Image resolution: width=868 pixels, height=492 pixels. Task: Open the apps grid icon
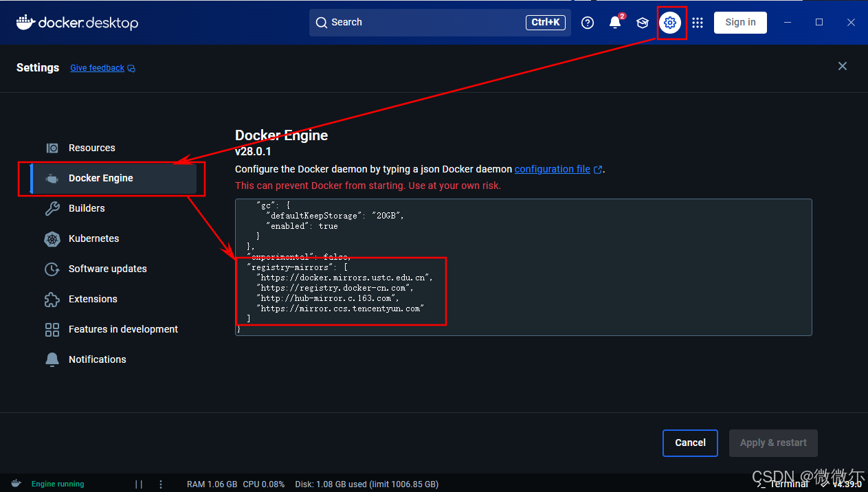tap(698, 23)
